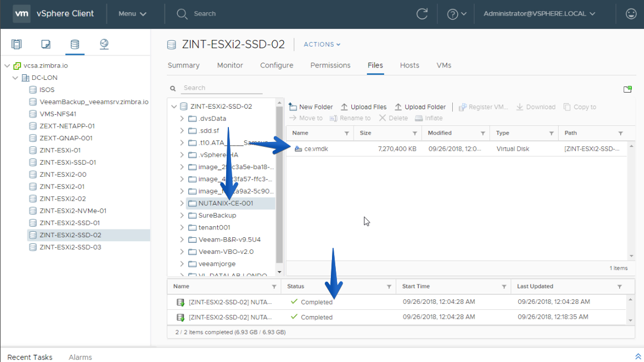Collapse the DC-LON datacenter node
The width and height of the screenshot is (644, 362).
tap(15, 78)
